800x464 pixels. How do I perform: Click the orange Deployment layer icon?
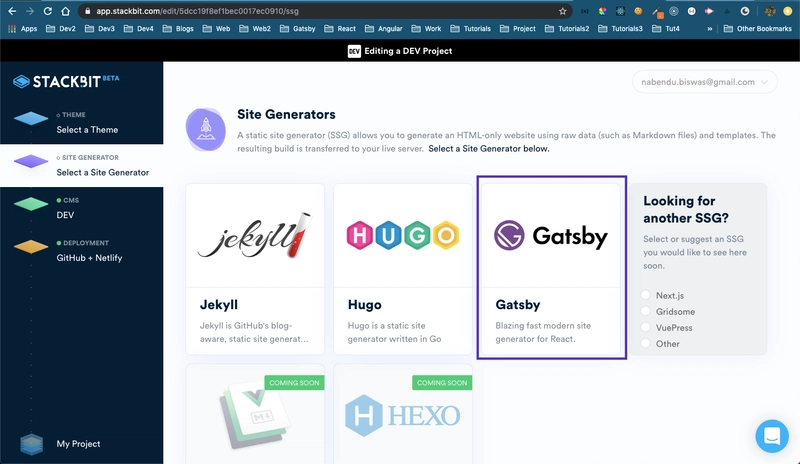[x=31, y=247]
